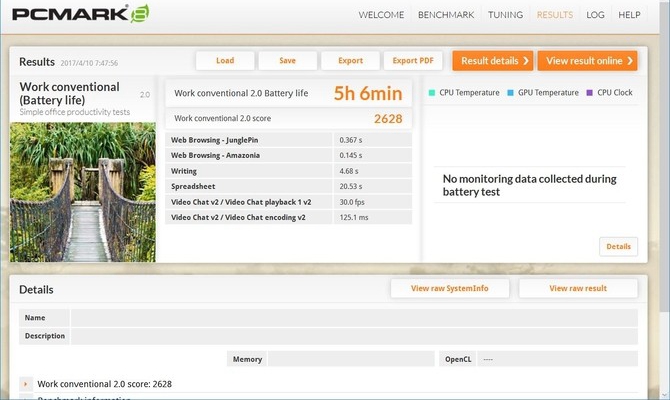Click the Save result button
Image resolution: width=670 pixels, height=400 pixels.
[x=288, y=61]
